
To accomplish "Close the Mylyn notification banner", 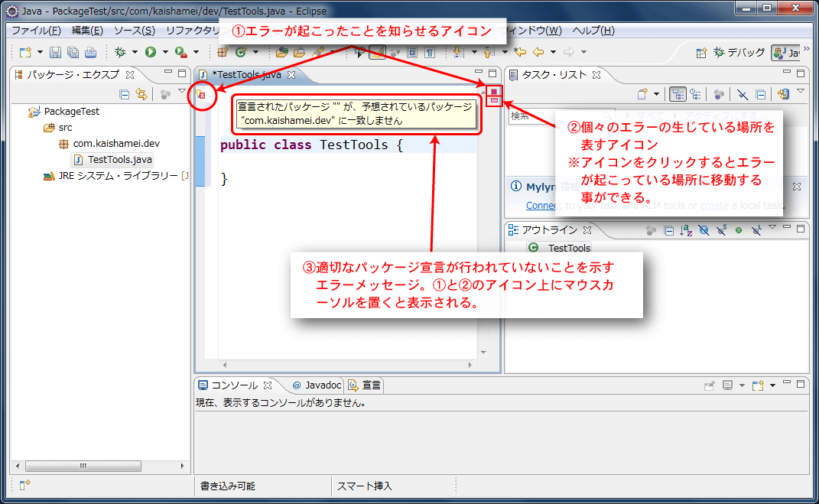I will click(x=797, y=187).
